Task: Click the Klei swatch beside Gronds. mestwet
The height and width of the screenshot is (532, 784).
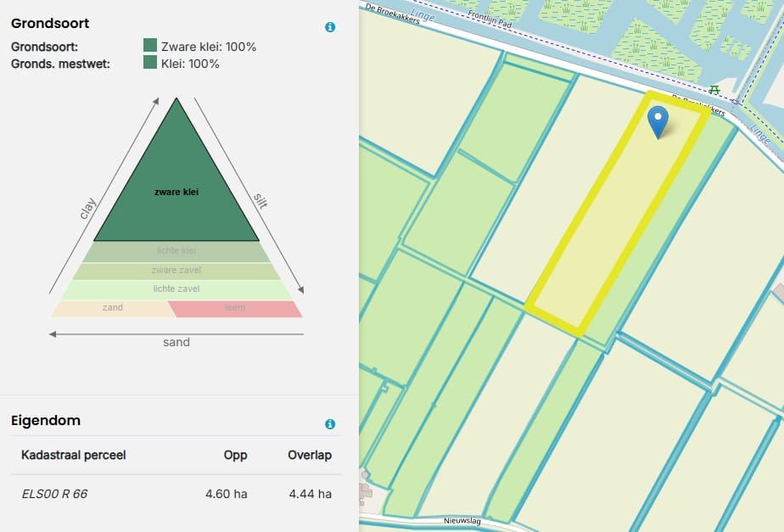Action: tap(150, 63)
